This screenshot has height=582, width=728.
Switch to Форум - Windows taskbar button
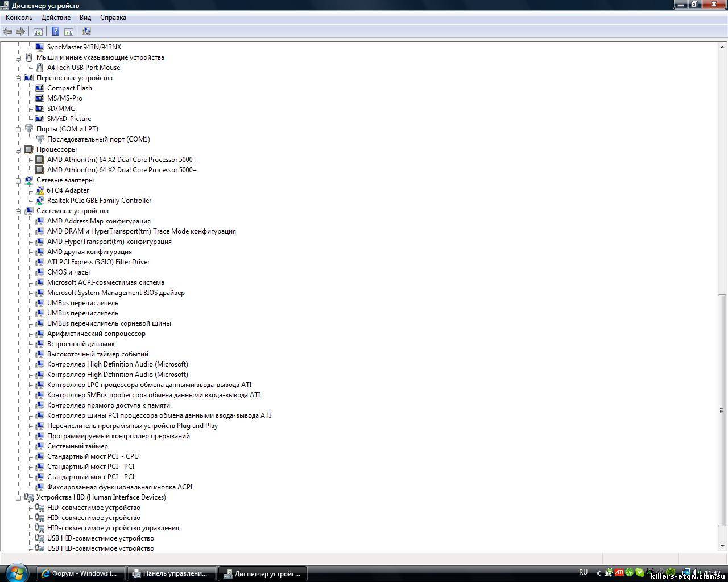tap(80, 573)
